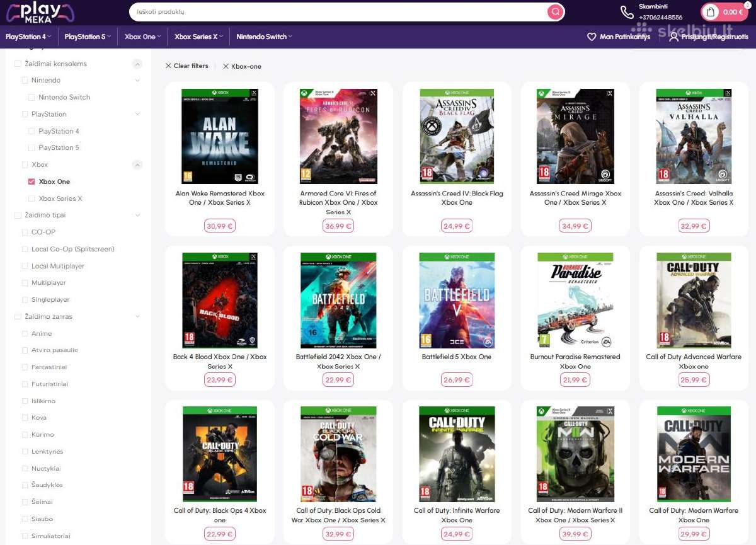Remove the Xbox-one filter tag
Image resolution: width=756 pixels, height=545 pixels.
tap(242, 66)
